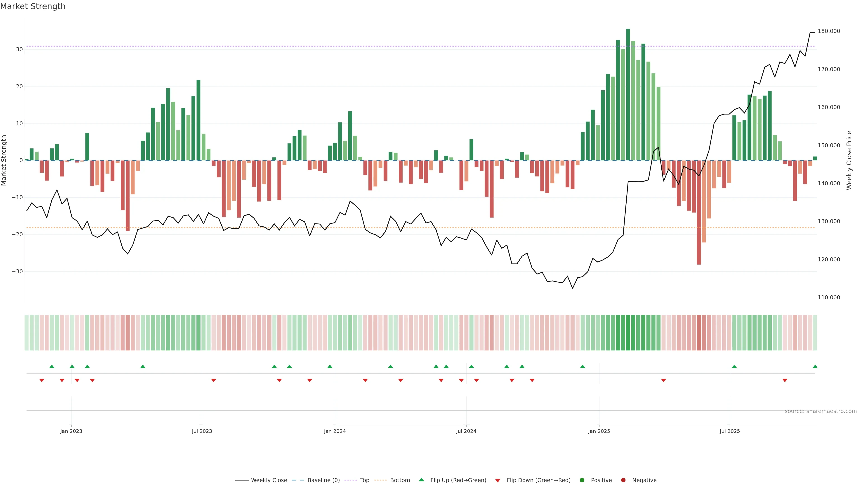Screen dimensions: 868x488
Task: Click the Flip Up green triangle legend icon
Action: (x=421, y=480)
